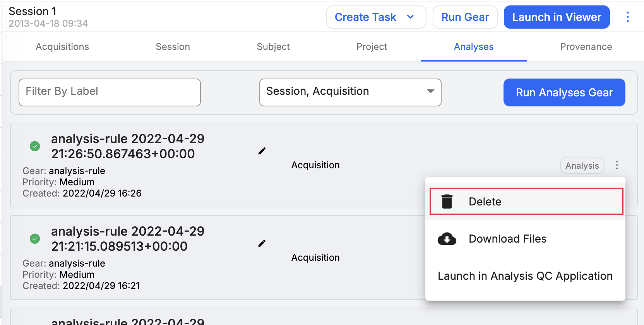The image size is (644, 325).
Task: Open the session three-dot options menu
Action: pos(627,17)
